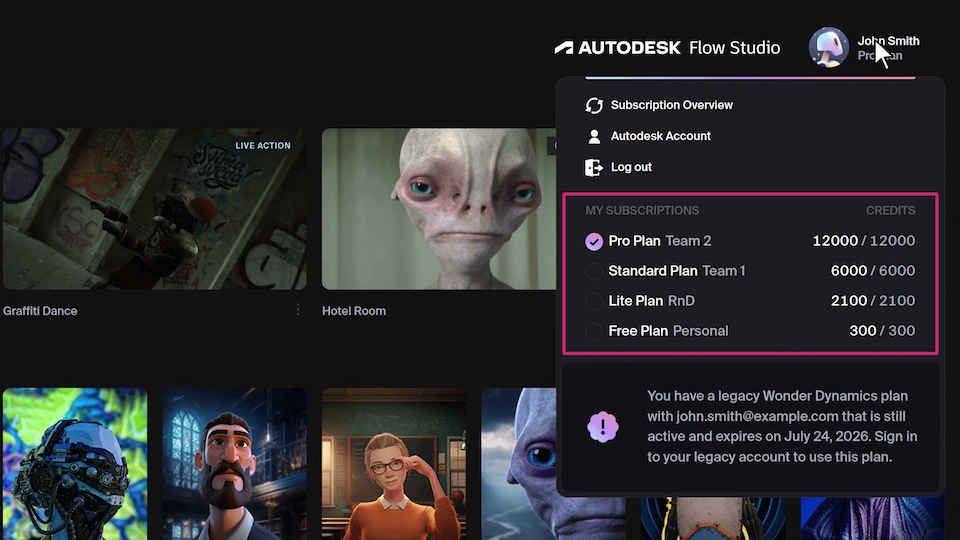960x540 pixels.
Task: Choose Log out from account menu
Action: click(x=631, y=167)
